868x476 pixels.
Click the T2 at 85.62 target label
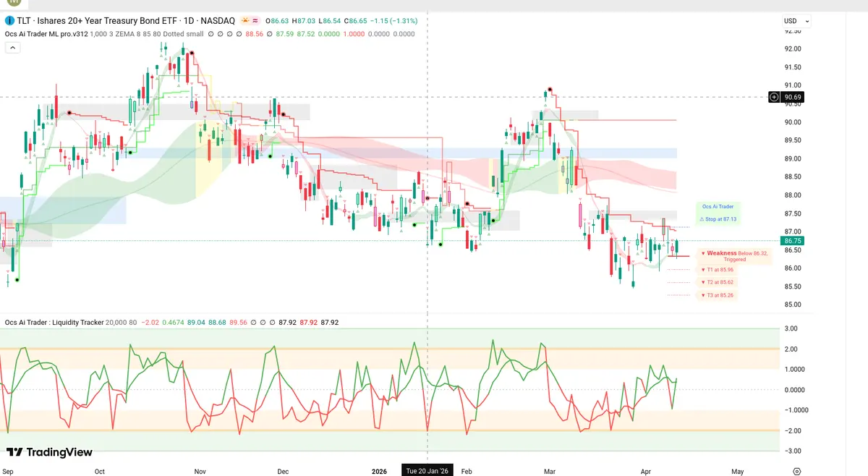pos(718,282)
